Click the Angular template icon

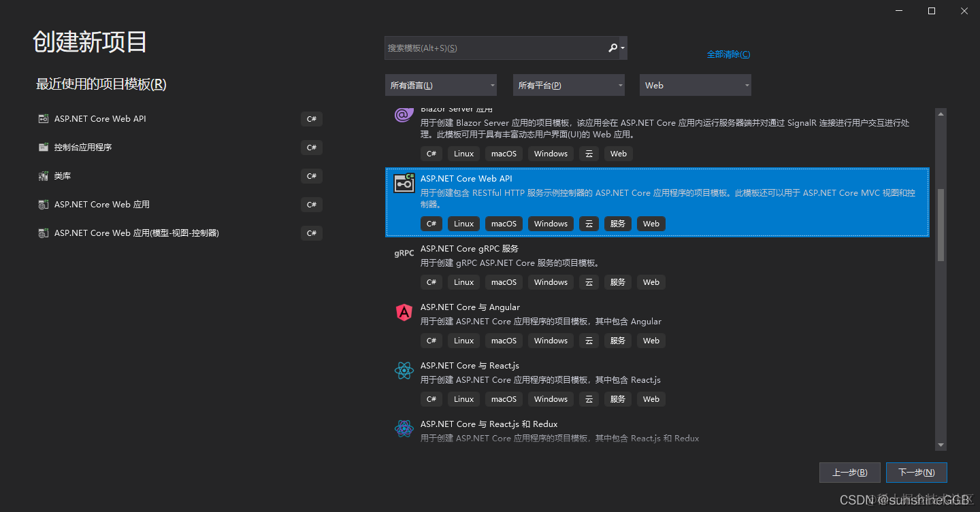pyautogui.click(x=404, y=312)
